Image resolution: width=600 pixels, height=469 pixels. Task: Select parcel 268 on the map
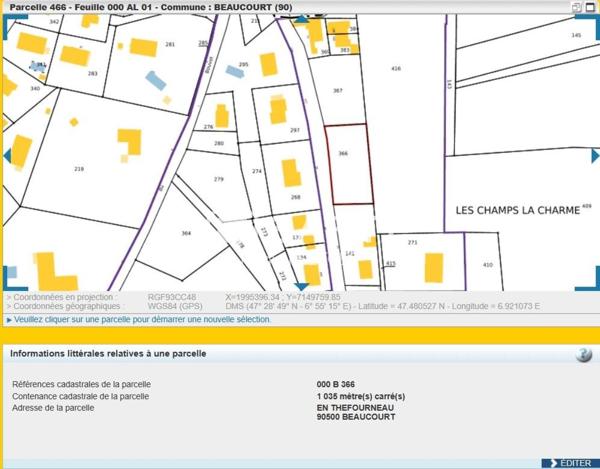pyautogui.click(x=295, y=197)
